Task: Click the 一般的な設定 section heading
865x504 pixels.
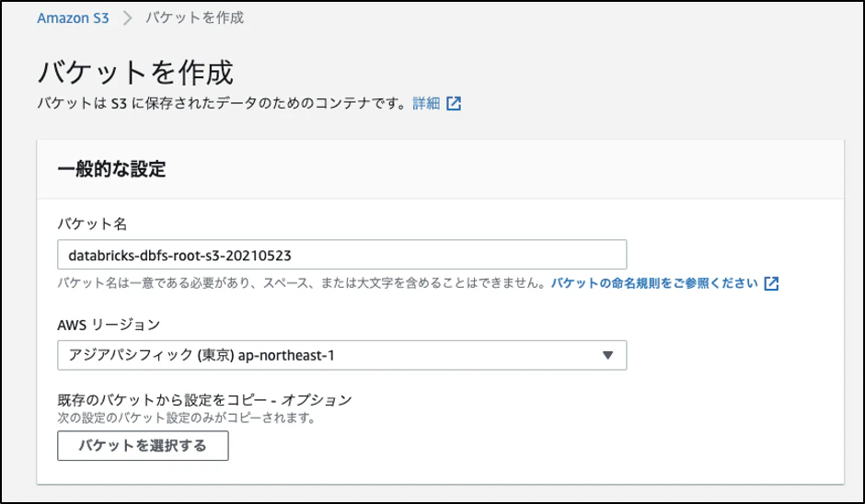Action: 111,169
